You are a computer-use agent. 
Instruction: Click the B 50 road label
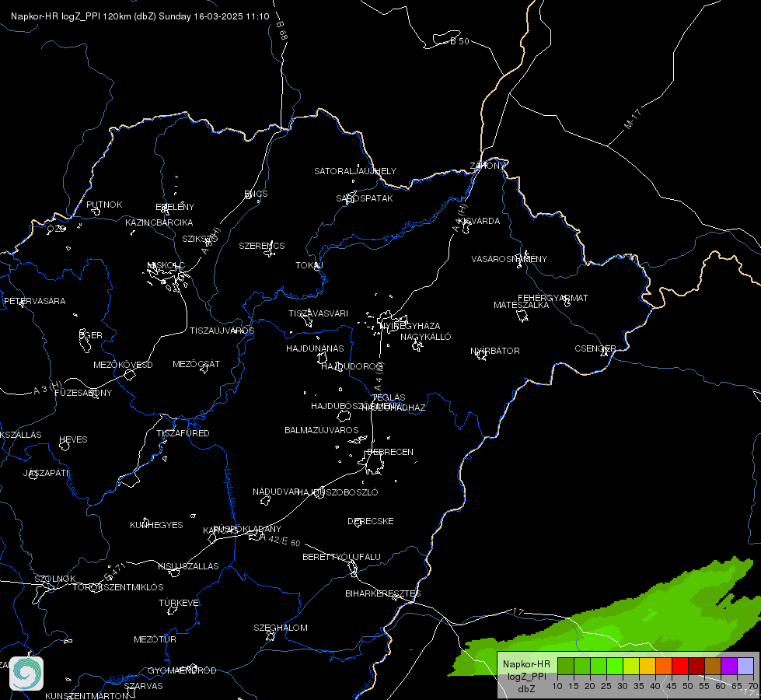[459, 41]
